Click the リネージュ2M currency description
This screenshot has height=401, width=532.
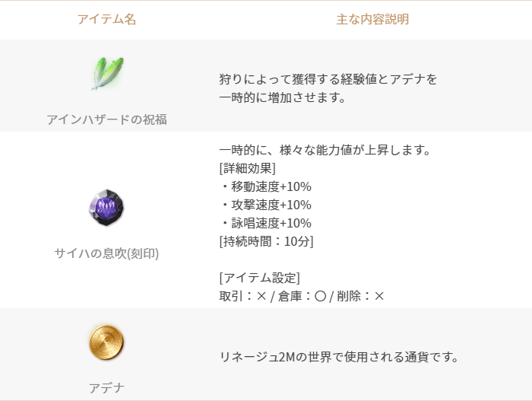339,357
